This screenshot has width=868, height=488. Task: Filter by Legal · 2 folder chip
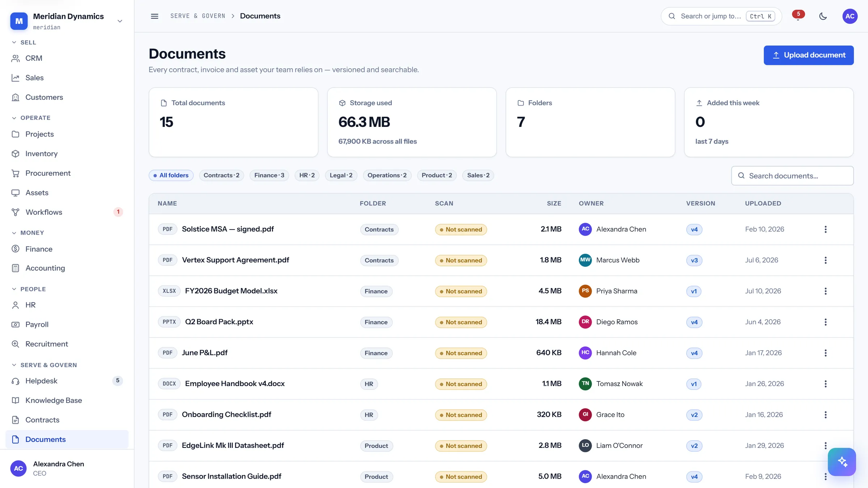click(x=341, y=175)
